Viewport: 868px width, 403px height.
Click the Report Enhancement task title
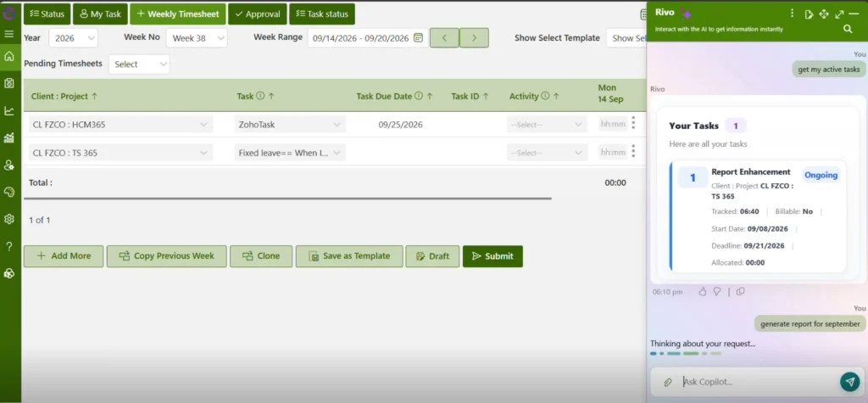point(751,172)
